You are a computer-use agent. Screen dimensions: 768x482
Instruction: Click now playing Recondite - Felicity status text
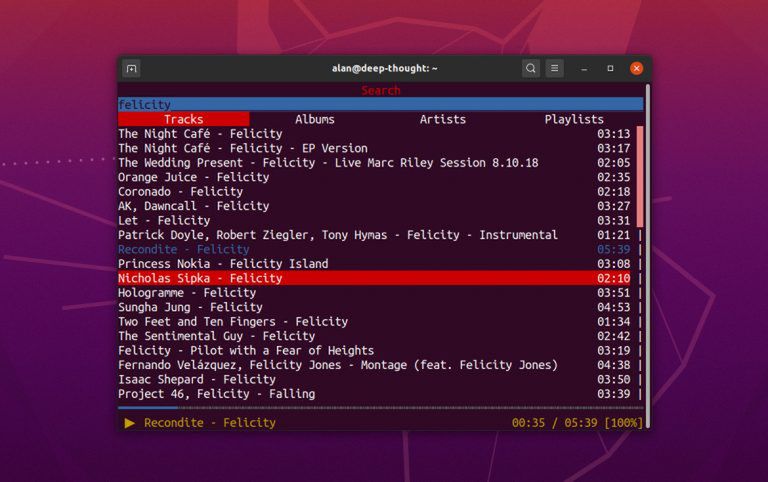tap(210, 423)
